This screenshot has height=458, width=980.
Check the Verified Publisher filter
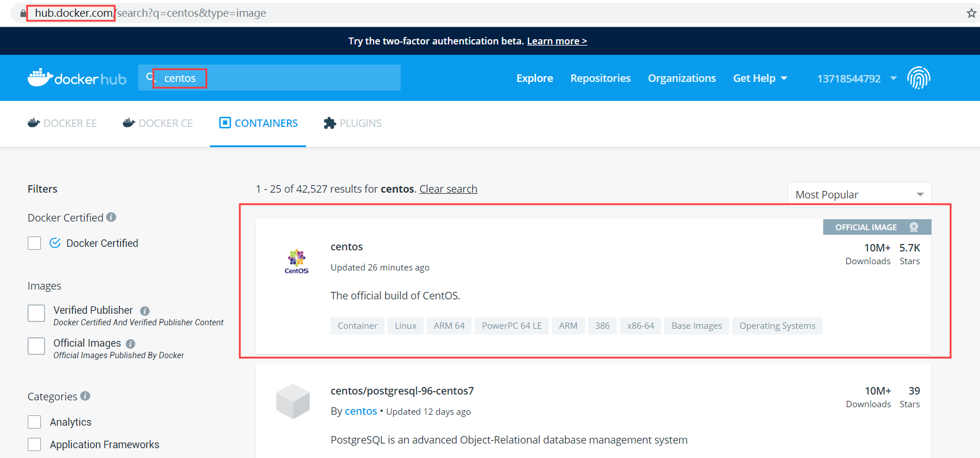(36, 313)
